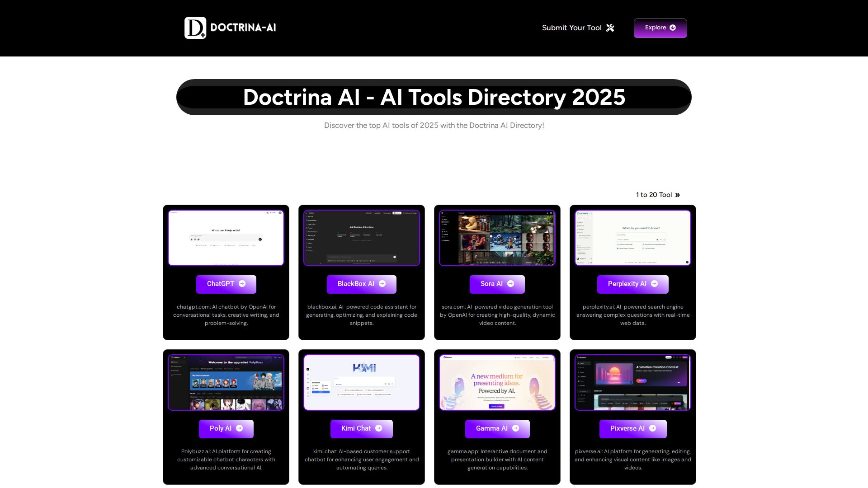868x488 pixels.
Task: Open the Explore dropdown
Action: point(660,28)
